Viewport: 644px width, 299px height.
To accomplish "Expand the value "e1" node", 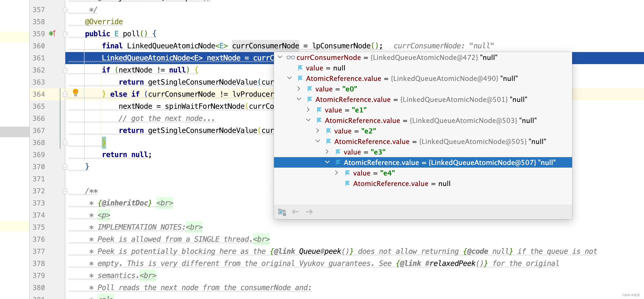I will coord(308,110).
